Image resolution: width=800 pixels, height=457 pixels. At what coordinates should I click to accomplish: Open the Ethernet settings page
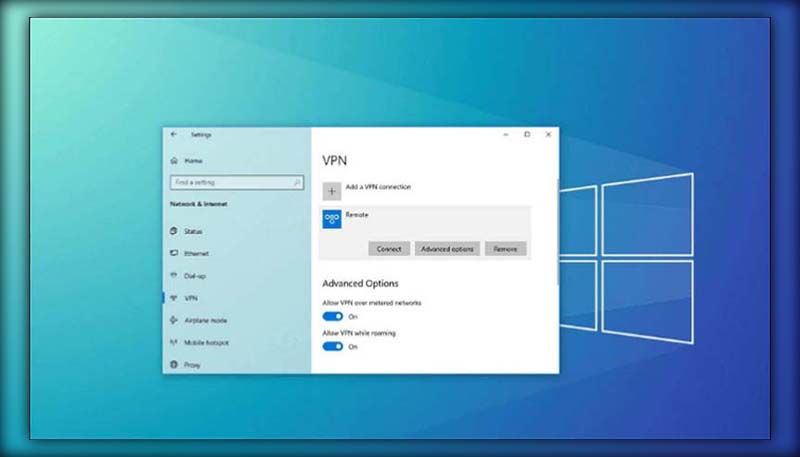[196, 253]
